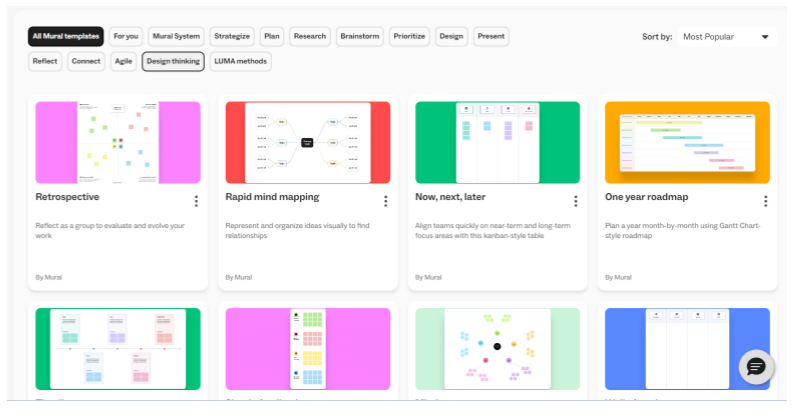
Task: Filter templates by Prioritize
Action: tap(410, 37)
